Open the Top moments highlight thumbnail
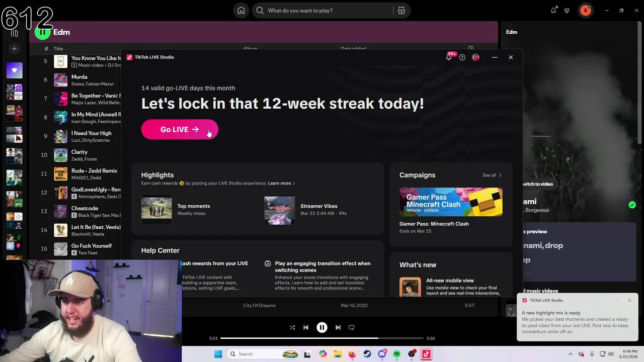Screen dimensions: 644x362 click(156, 210)
